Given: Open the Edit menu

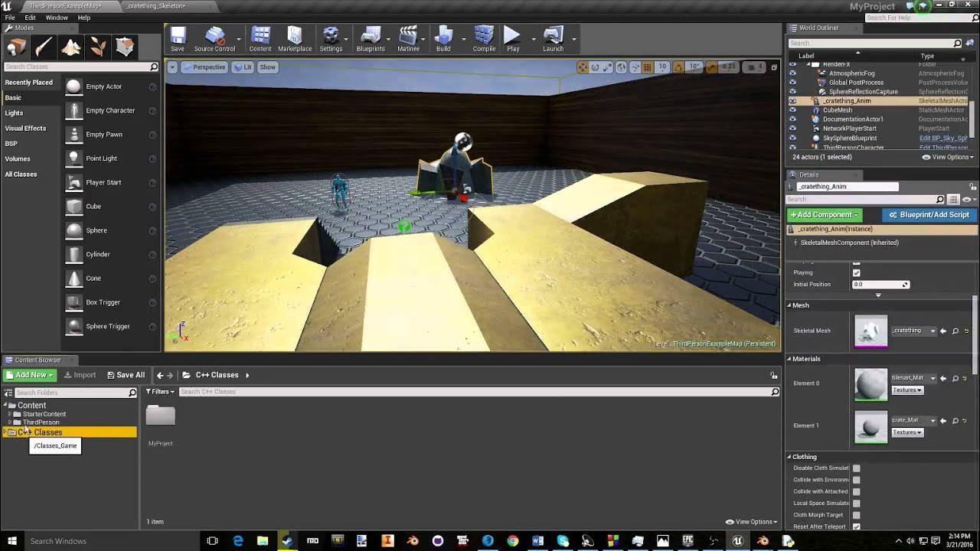Looking at the screenshot, I should pos(30,18).
